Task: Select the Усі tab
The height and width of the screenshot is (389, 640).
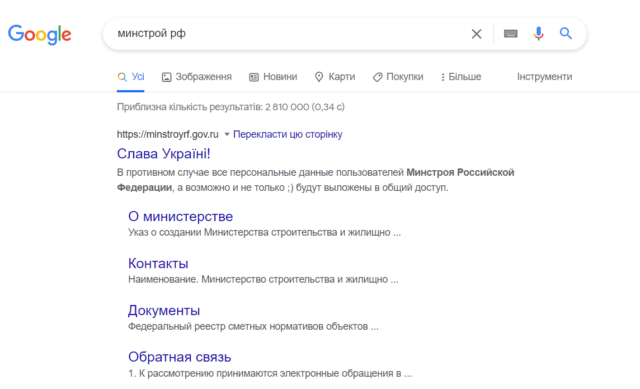Action: tap(131, 77)
